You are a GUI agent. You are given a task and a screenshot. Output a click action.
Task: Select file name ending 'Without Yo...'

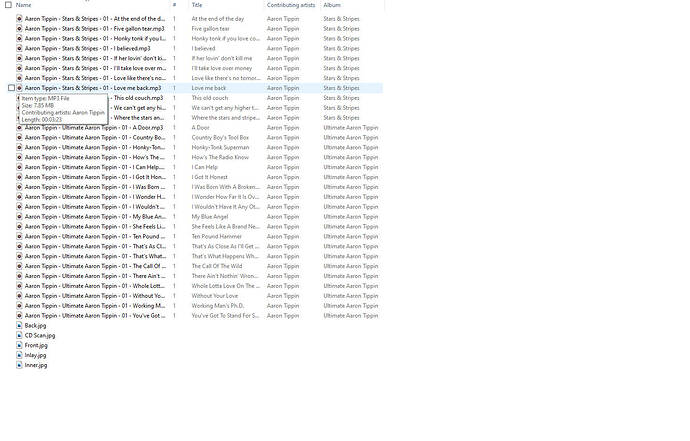95,296
